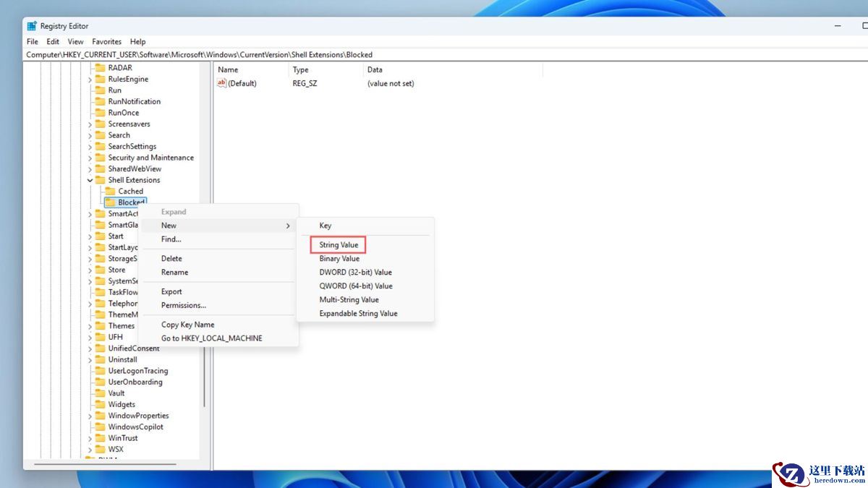This screenshot has height=488, width=868.
Task: Choose String Value from the New submenu
Action: (x=339, y=245)
